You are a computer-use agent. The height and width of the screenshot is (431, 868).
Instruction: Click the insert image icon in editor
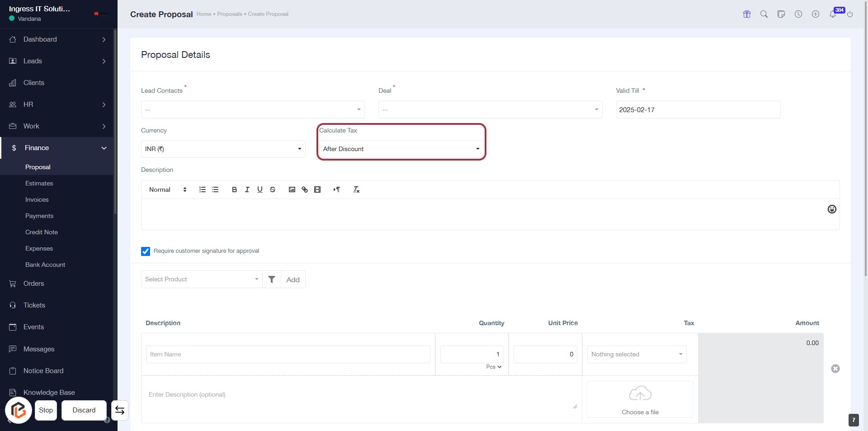click(x=292, y=189)
